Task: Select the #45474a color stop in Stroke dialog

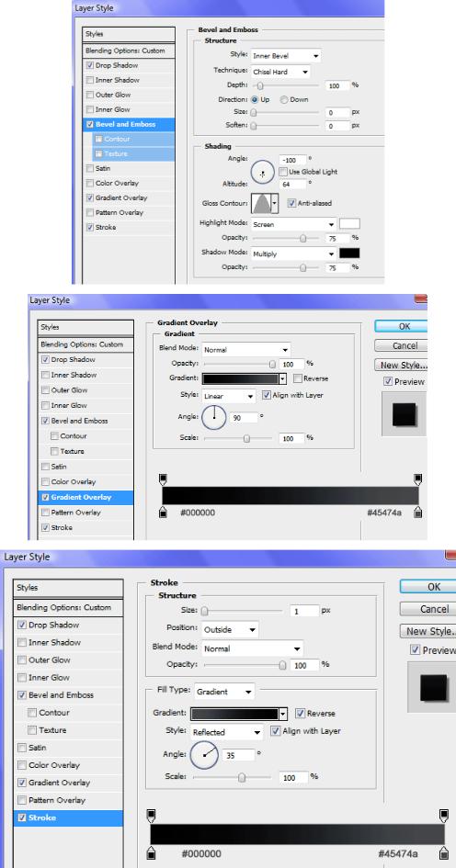Action: tap(443, 852)
